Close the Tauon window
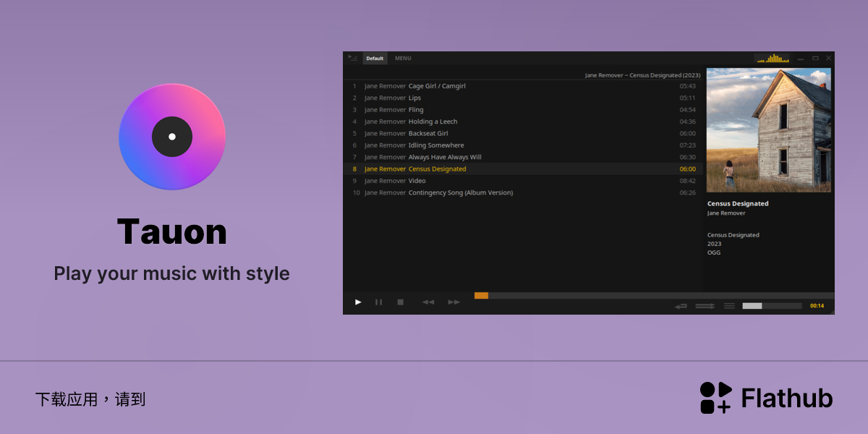The image size is (868, 434). [829, 58]
